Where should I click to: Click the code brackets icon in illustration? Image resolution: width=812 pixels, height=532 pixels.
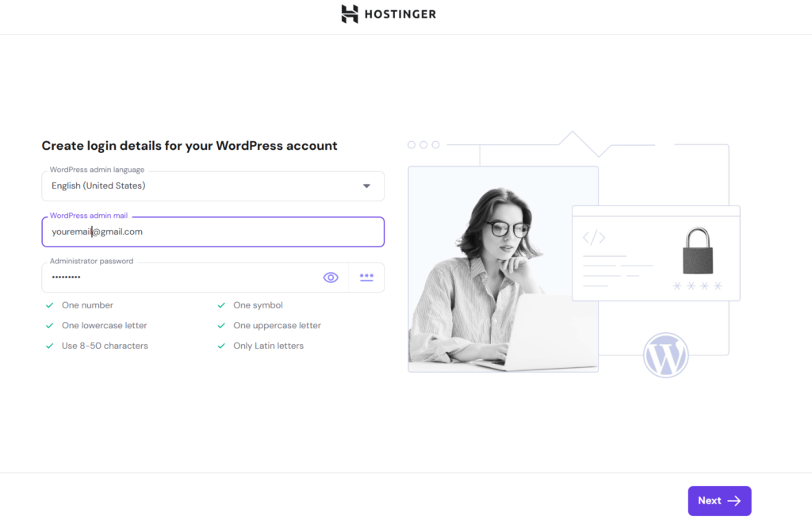click(594, 237)
